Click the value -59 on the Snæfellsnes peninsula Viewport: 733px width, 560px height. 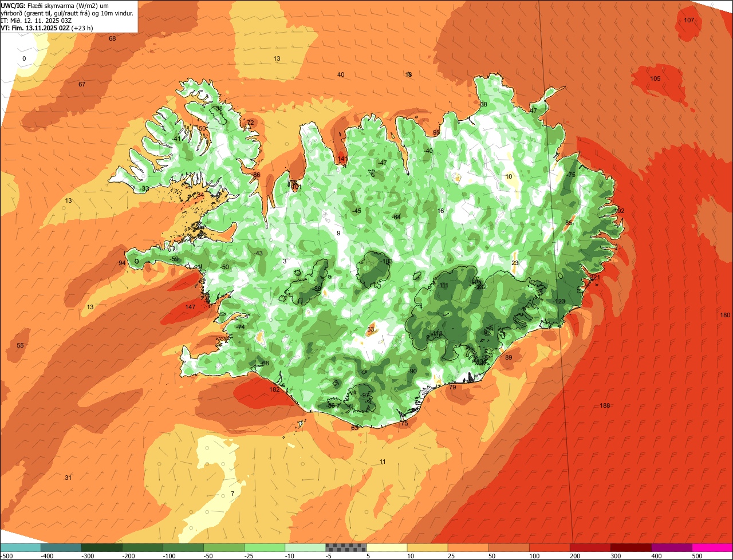(174, 259)
